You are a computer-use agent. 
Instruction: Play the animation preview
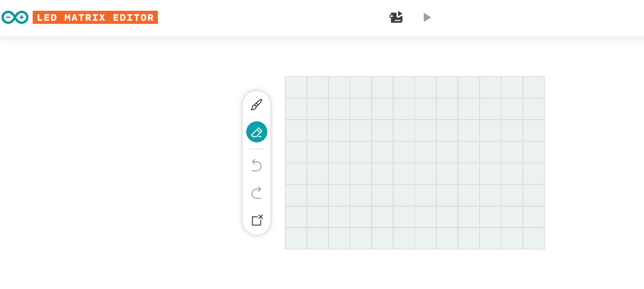coord(427,17)
